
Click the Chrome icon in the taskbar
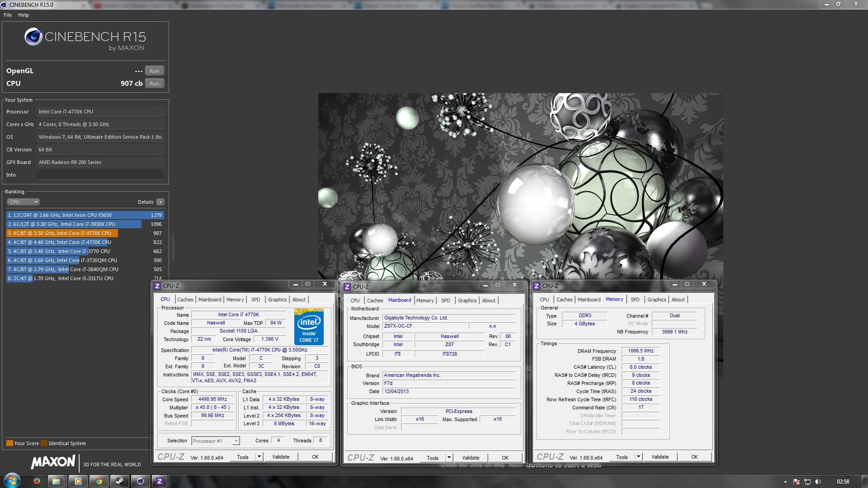pos(99,481)
